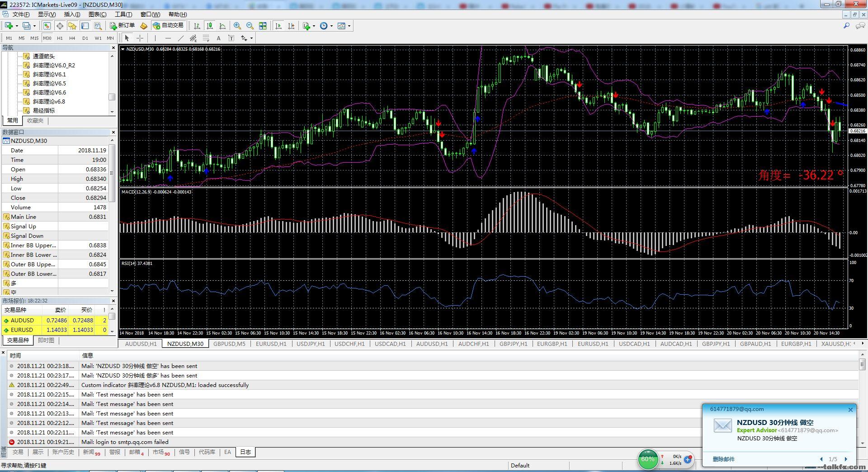Toggle chart shift
The width and height of the screenshot is (868, 472).
tap(291, 26)
